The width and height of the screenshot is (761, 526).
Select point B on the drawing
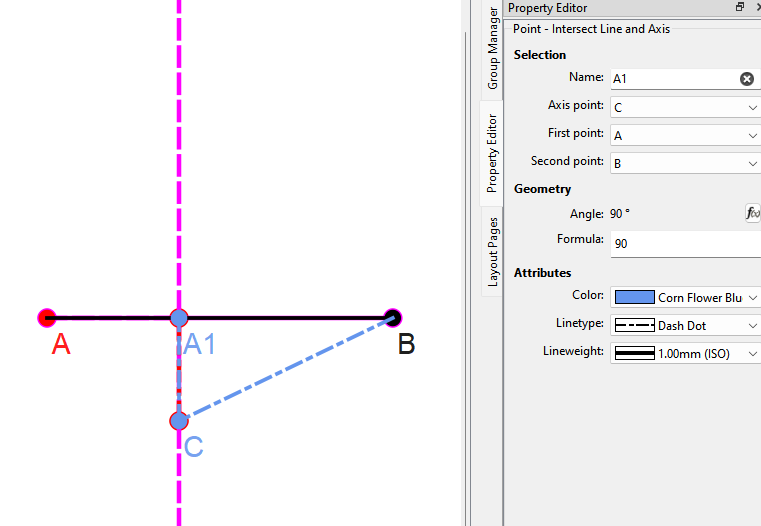pyautogui.click(x=392, y=318)
